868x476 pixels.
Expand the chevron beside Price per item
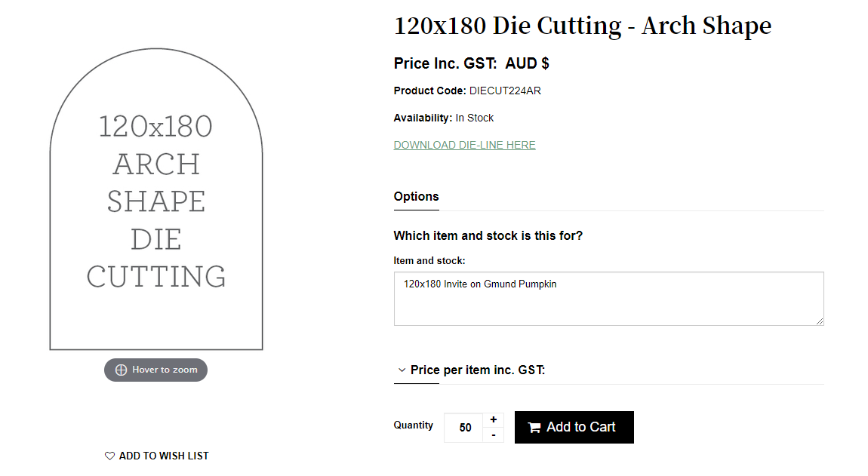click(402, 370)
